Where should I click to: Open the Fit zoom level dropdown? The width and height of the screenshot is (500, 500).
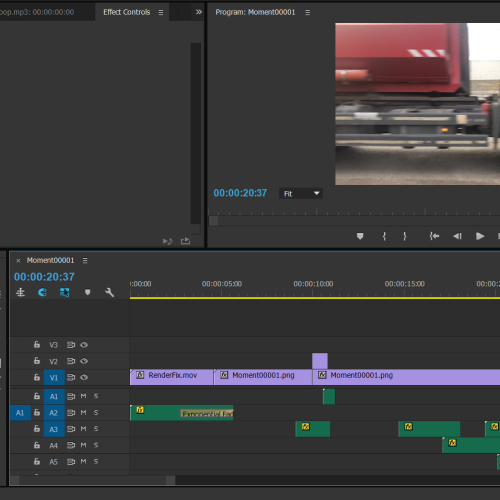[x=301, y=193]
